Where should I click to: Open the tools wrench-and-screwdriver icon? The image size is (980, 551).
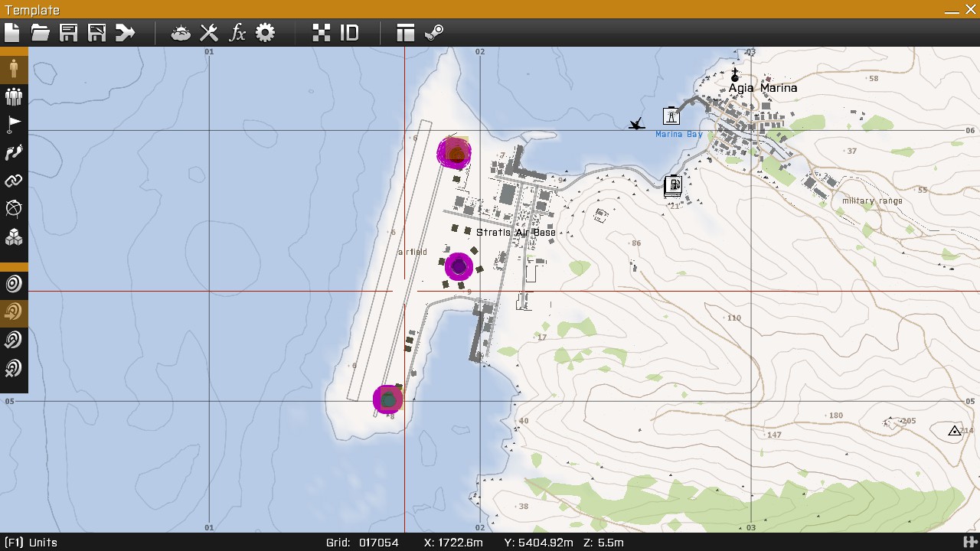(x=209, y=32)
